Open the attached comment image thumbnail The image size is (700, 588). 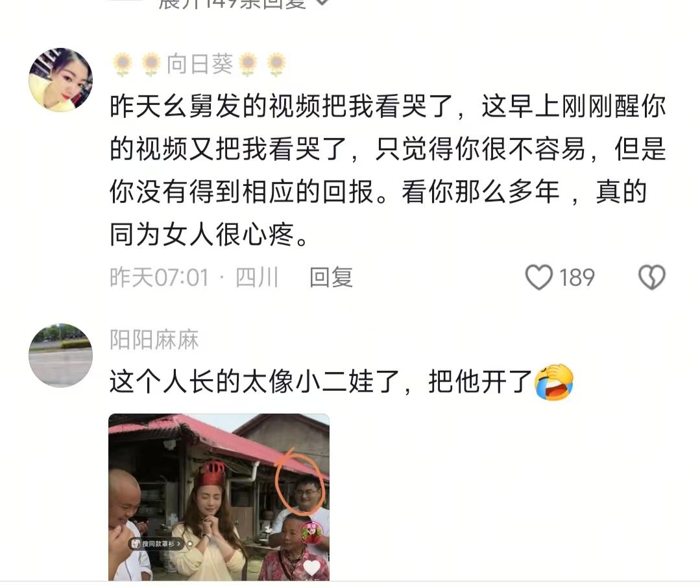(219, 497)
